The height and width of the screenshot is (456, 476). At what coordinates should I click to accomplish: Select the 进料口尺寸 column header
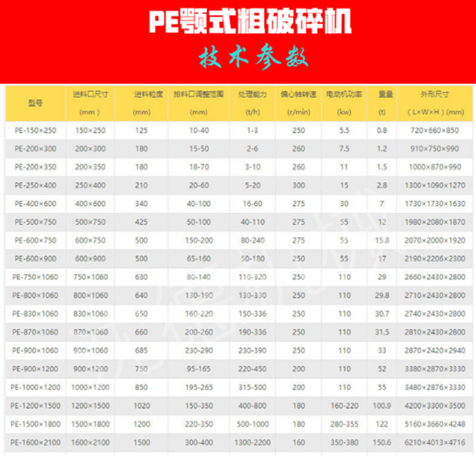tap(91, 94)
